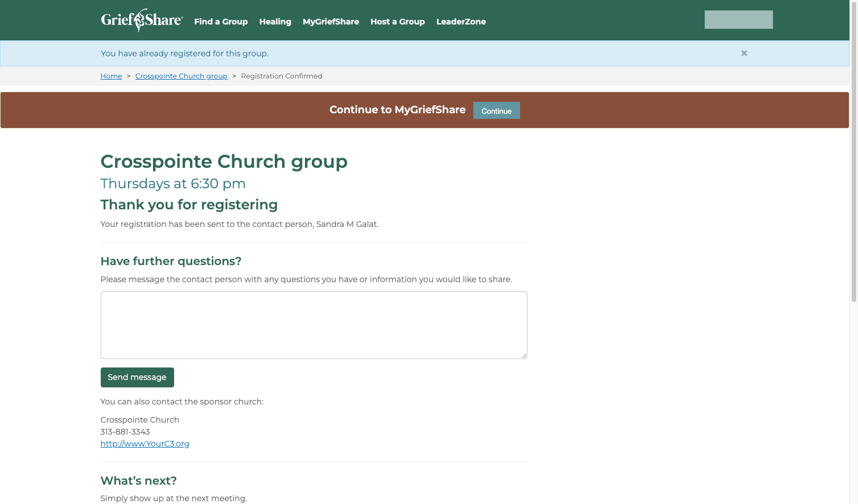Screen dimensions: 858x504
Task: Click the phone number 313-881-3343
Action: pyautogui.click(x=125, y=432)
